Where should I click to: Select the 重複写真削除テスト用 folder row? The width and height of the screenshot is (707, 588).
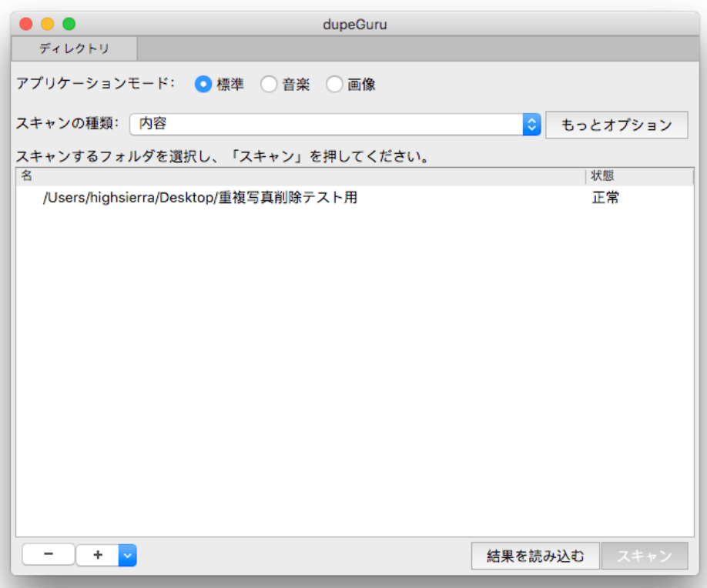pyautogui.click(x=355, y=197)
